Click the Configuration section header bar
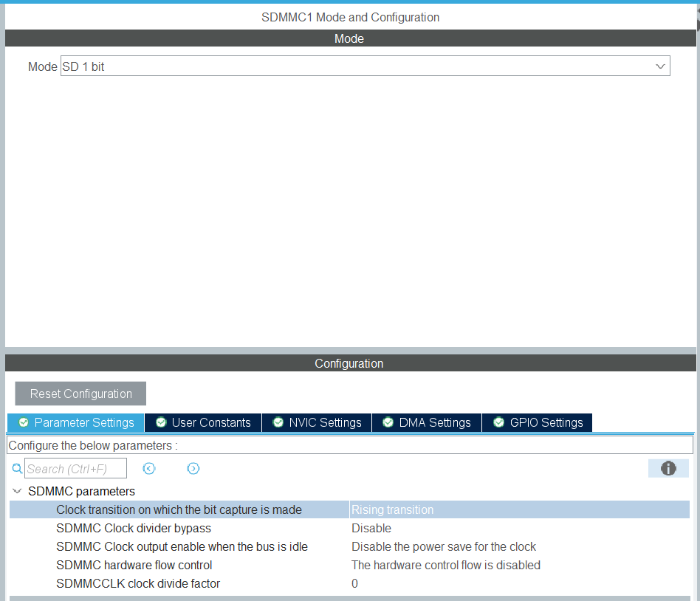The height and width of the screenshot is (601, 700). (x=351, y=363)
